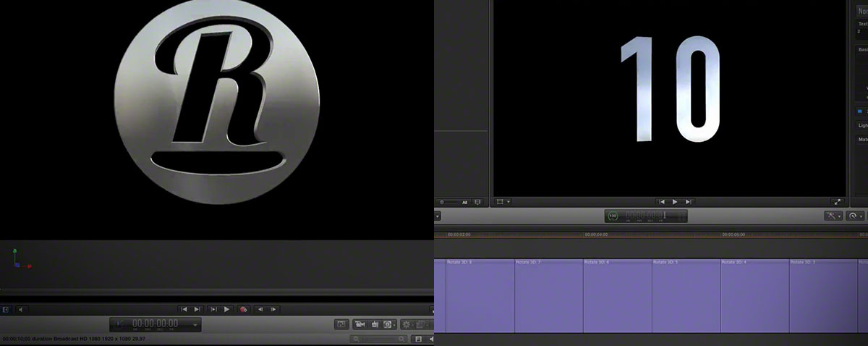This screenshot has width=868, height=346.
Task: Click the light icon next to the camera
Action: [375, 324]
